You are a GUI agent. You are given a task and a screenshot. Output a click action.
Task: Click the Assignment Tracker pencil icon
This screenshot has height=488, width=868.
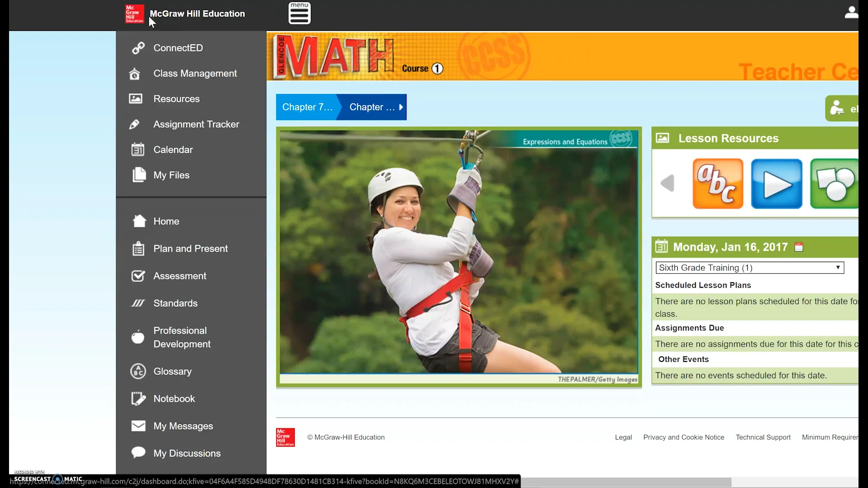135,124
